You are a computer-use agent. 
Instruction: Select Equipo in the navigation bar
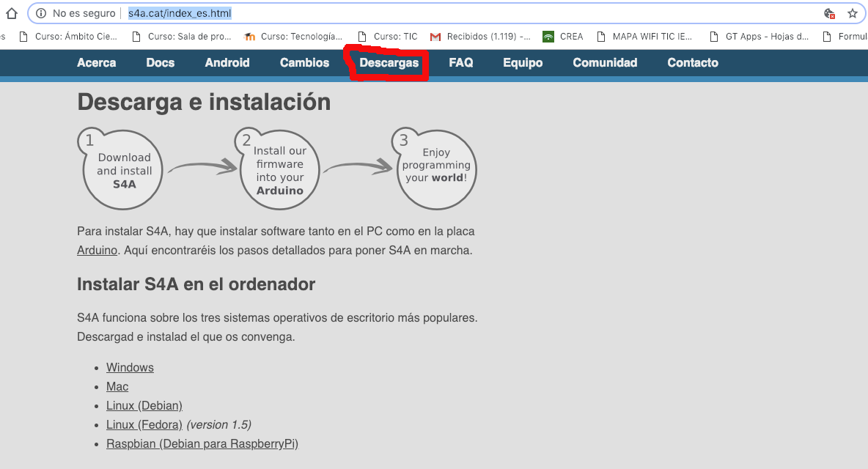(523, 63)
